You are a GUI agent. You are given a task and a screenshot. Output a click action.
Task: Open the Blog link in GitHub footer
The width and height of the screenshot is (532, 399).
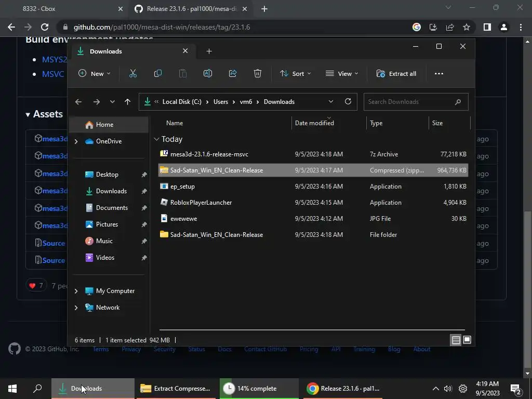tap(394, 349)
